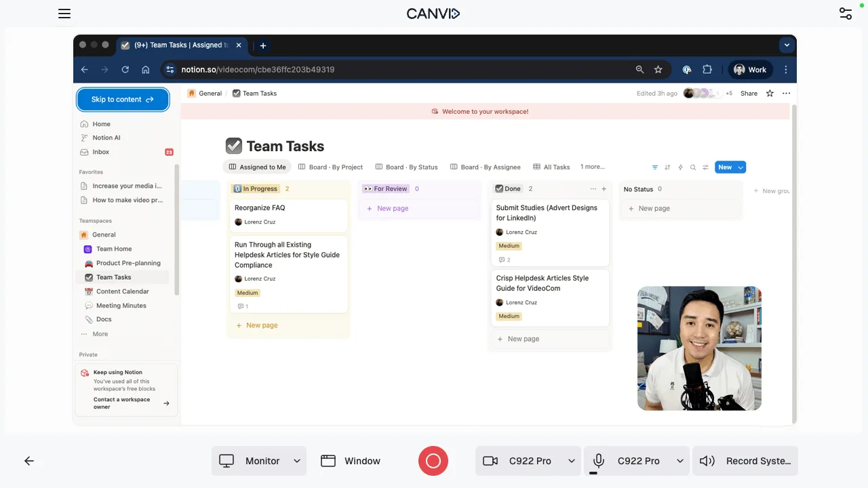Screen dimensions: 868x488
Task: Click the sort icon in the Notion toolbar
Action: 668,167
